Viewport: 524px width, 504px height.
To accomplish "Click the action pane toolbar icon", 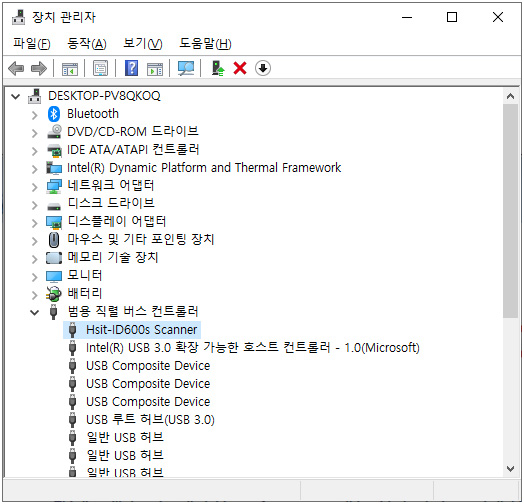I will click(155, 69).
